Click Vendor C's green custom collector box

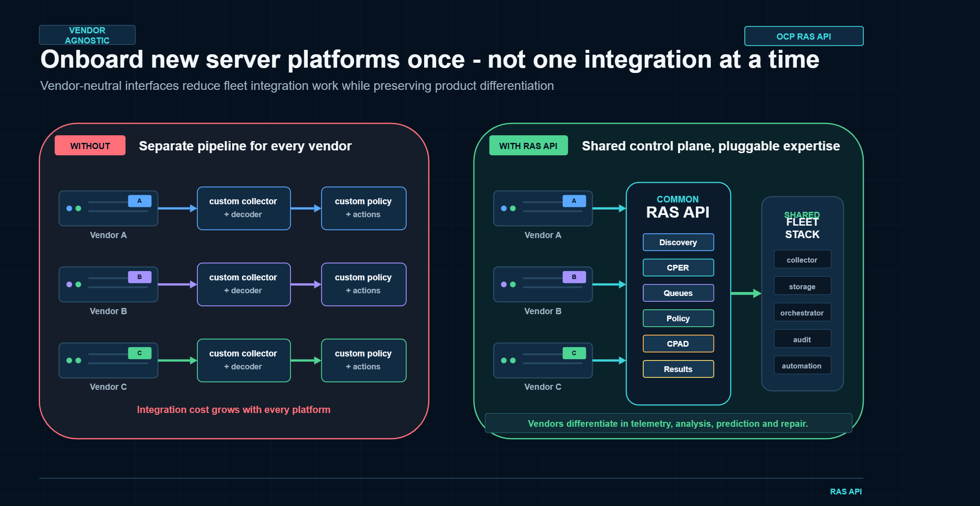244,360
